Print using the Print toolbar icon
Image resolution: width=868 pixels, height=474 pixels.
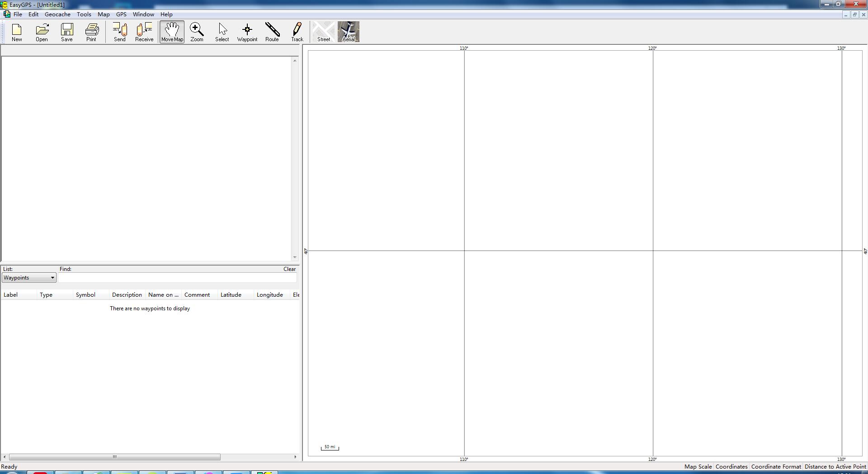[91, 32]
